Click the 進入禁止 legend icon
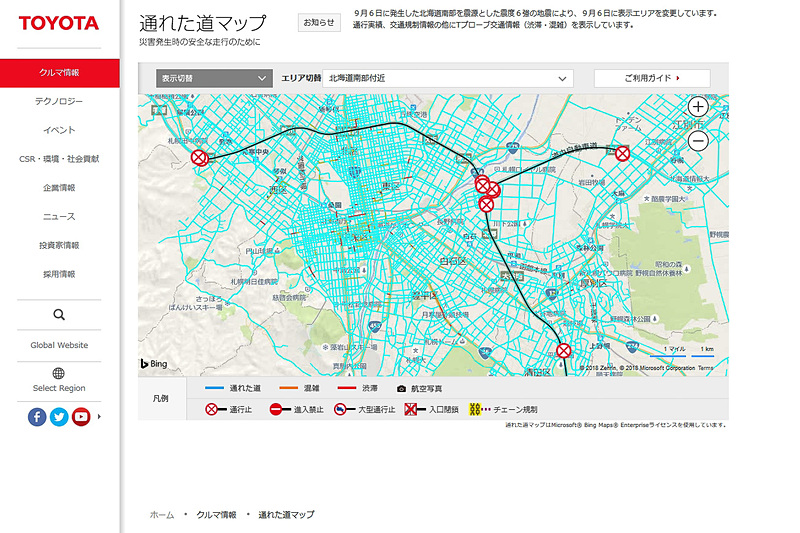Viewport: 800px width, 533px height. [280, 409]
